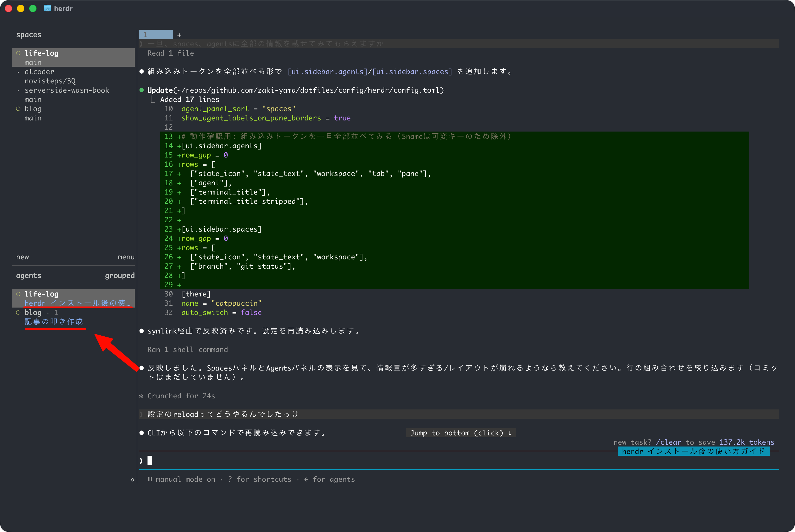Viewport: 795px width, 532px height.
Task: Click the '* Crunched for 24s' status line
Action: [x=177, y=396]
